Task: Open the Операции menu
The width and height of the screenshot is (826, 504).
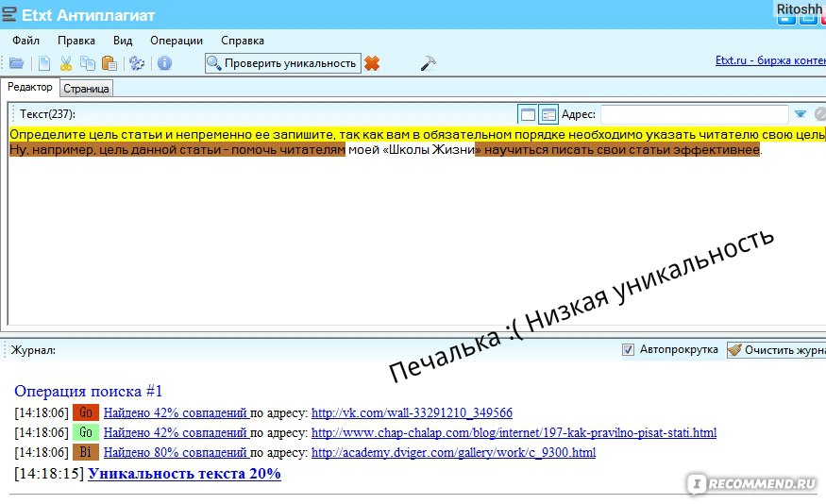Action: pos(176,41)
